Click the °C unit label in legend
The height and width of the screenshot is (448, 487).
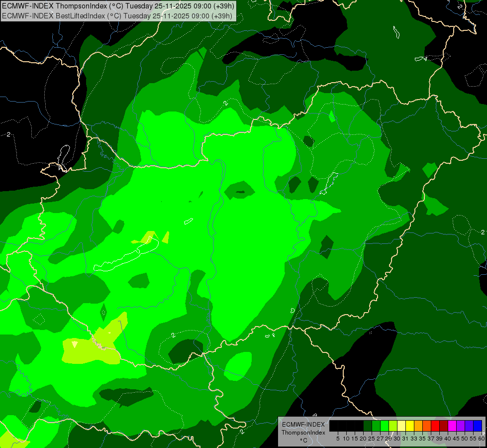(x=303, y=441)
